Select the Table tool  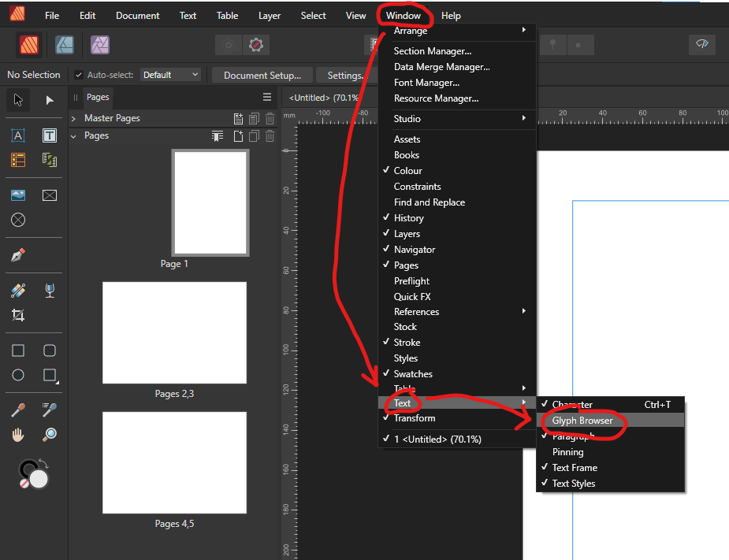17,161
